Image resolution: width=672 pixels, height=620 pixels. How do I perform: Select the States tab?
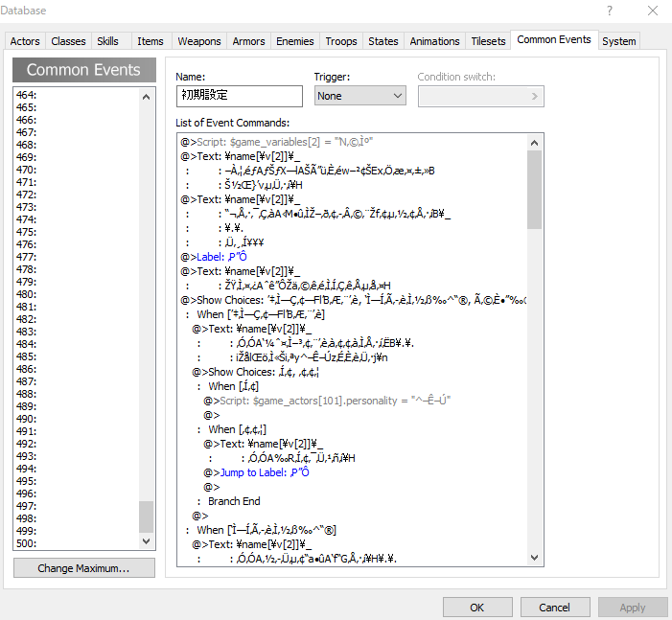pos(383,41)
